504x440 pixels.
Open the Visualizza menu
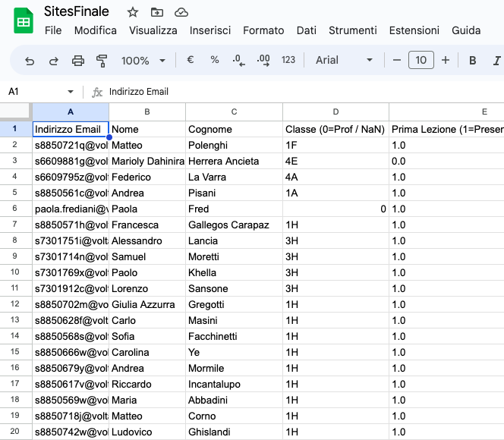(153, 30)
